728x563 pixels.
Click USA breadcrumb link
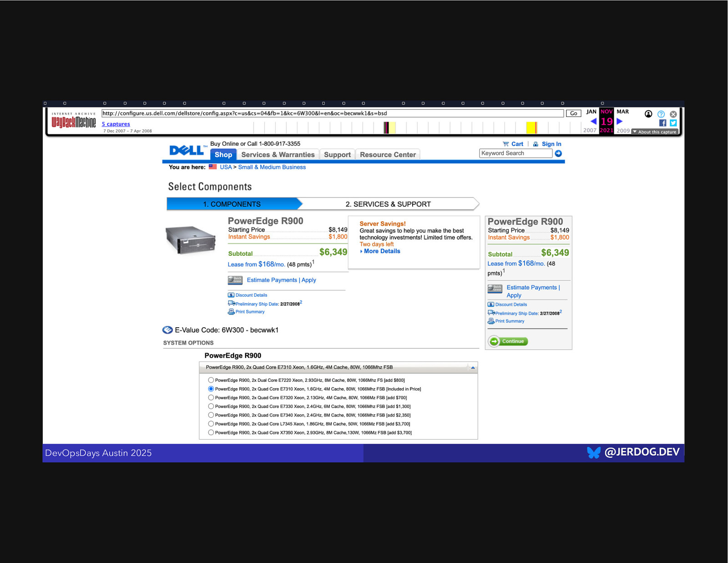pyautogui.click(x=226, y=167)
